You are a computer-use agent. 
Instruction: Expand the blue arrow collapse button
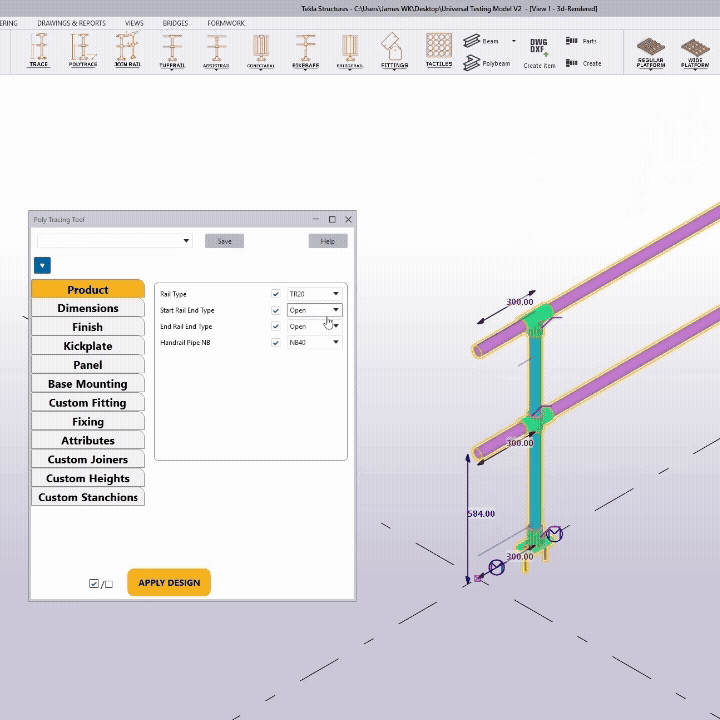(42, 265)
